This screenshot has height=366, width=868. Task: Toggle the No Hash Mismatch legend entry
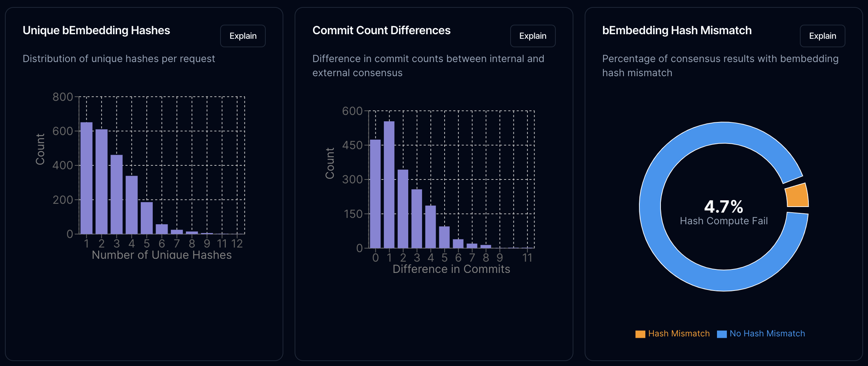click(x=761, y=334)
